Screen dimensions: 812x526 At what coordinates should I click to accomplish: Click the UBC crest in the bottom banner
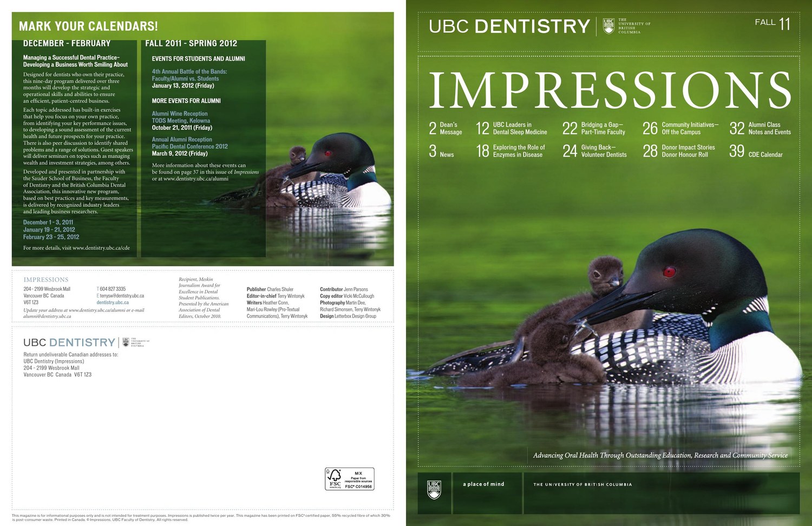(434, 489)
